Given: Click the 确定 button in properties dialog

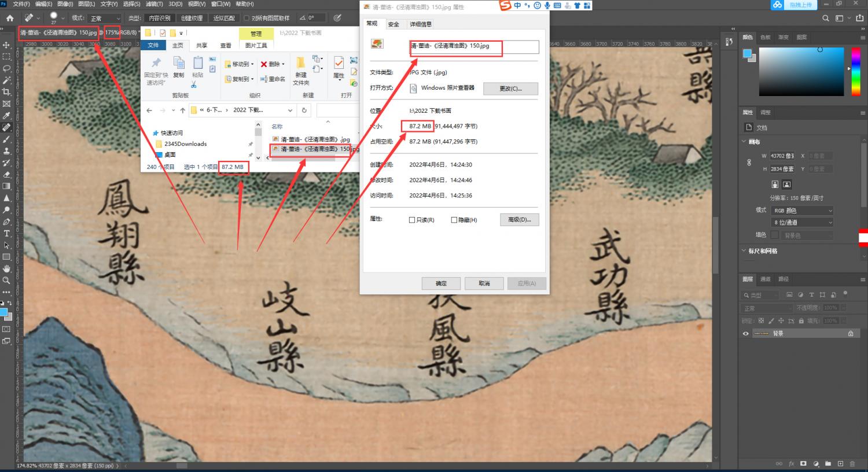Looking at the screenshot, I should pos(441,283).
